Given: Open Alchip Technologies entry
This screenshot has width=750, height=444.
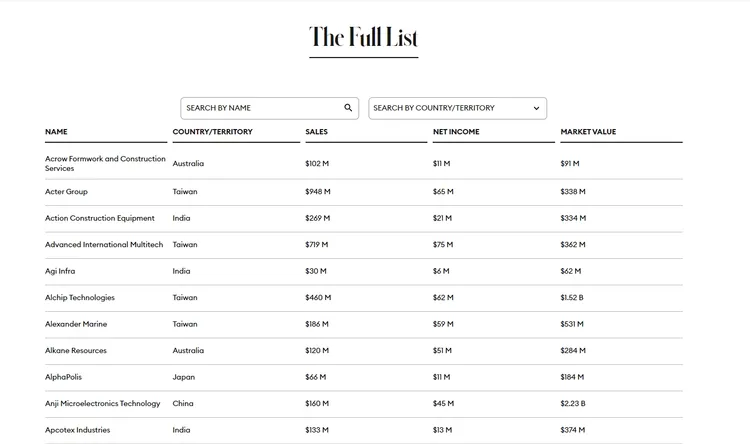Looking at the screenshot, I should click(x=80, y=297).
